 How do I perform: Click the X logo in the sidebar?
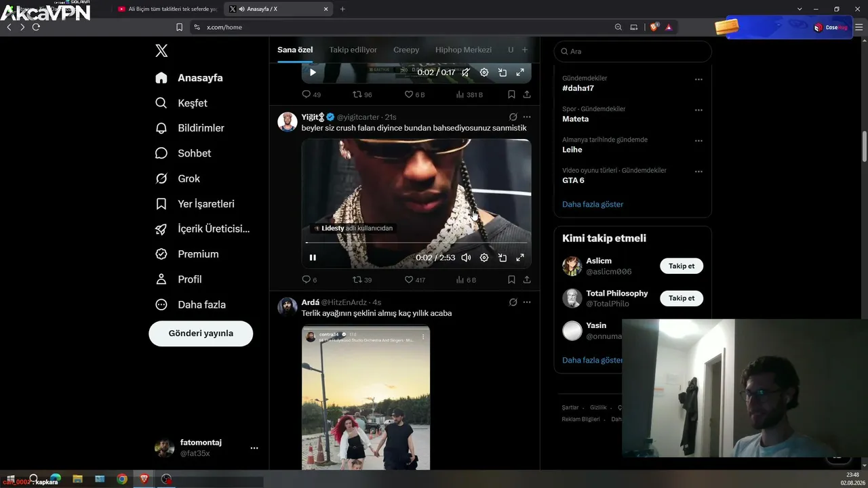pos(161,50)
